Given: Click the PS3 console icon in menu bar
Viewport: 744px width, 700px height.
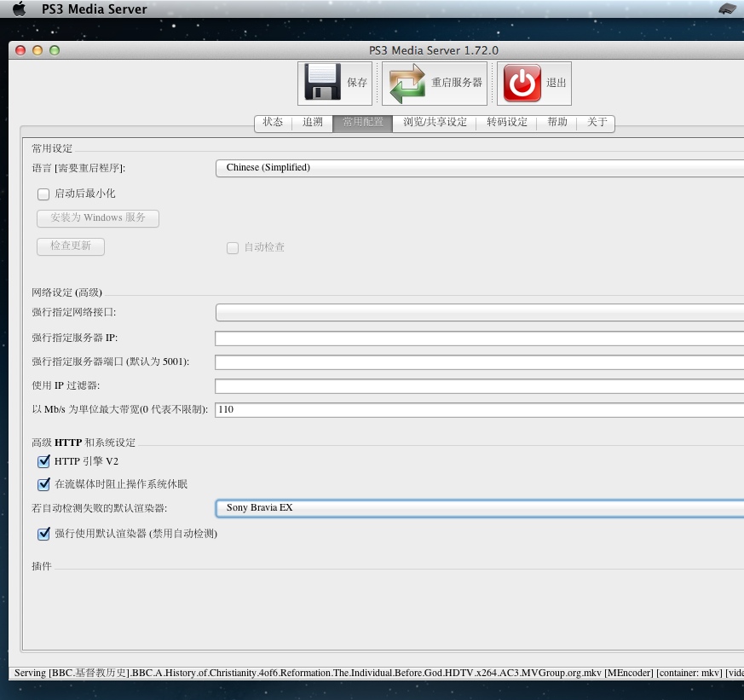Looking at the screenshot, I should [x=727, y=9].
